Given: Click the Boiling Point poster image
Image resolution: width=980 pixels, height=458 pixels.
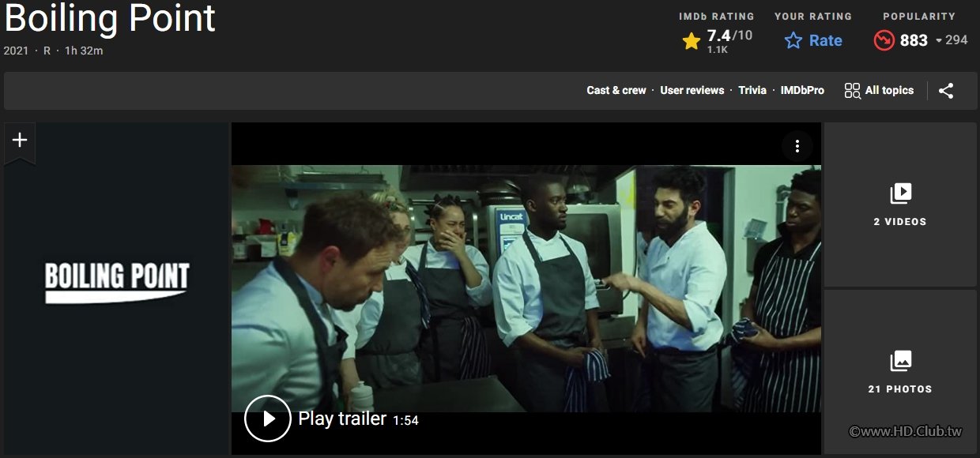Looking at the screenshot, I should click(x=116, y=288).
